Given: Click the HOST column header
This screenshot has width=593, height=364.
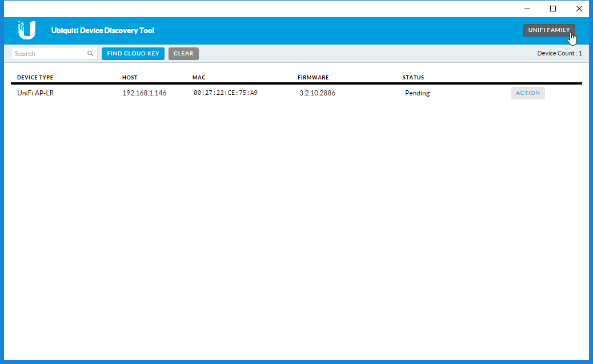Looking at the screenshot, I should coord(130,78).
